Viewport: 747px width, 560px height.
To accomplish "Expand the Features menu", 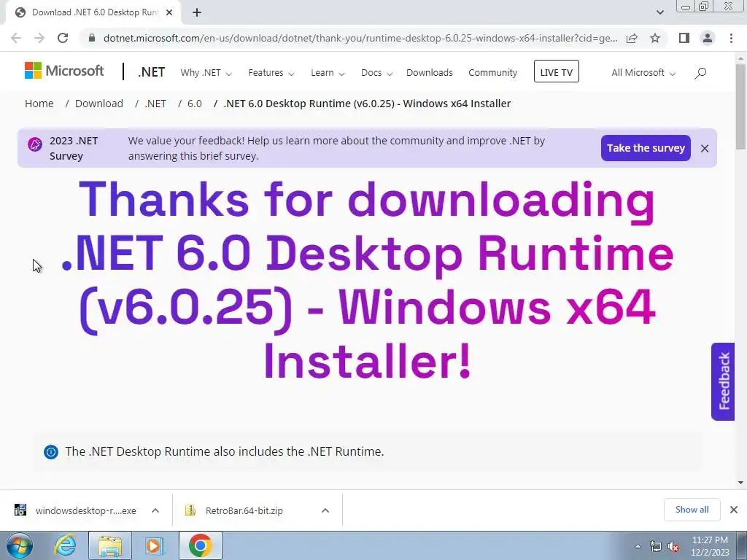I will click(x=271, y=73).
